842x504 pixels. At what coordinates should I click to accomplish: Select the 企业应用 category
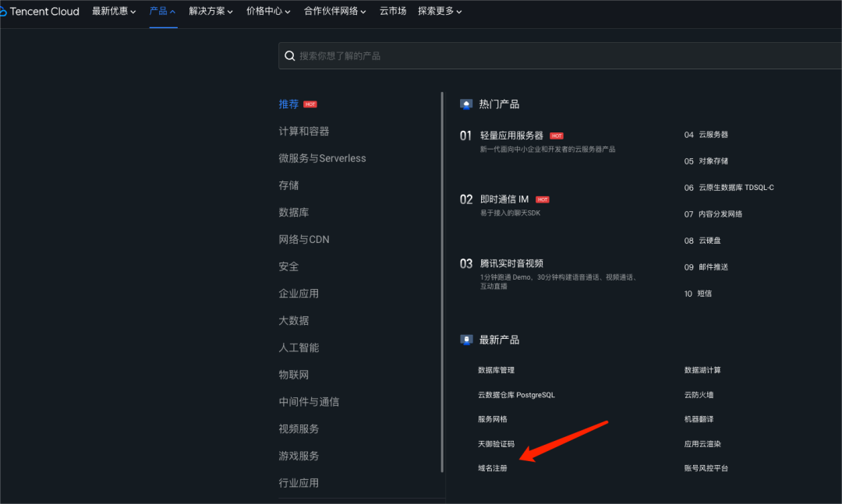(x=299, y=294)
